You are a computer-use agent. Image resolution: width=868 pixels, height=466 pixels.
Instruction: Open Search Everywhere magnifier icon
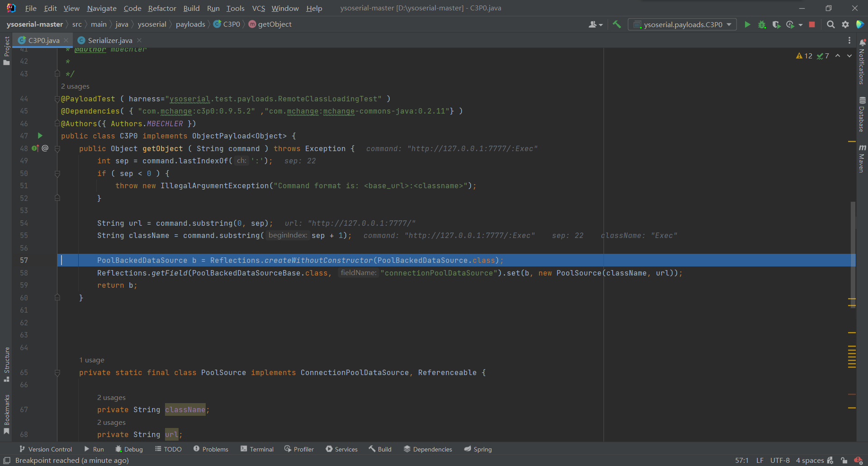(x=830, y=24)
